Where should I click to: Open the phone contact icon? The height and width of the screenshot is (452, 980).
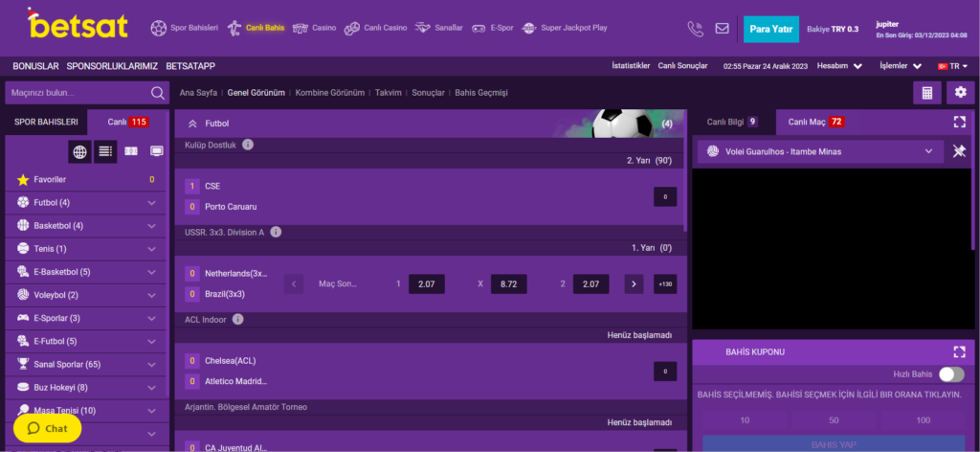pyautogui.click(x=695, y=28)
